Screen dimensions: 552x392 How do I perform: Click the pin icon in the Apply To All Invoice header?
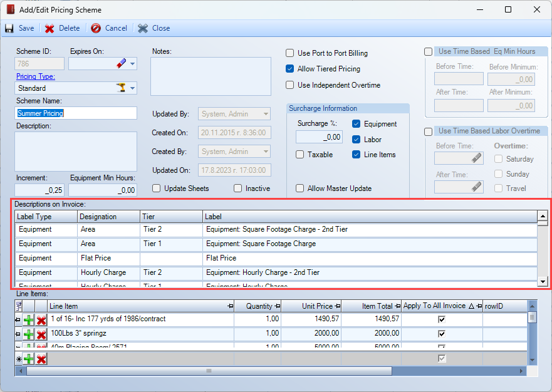[x=479, y=306]
